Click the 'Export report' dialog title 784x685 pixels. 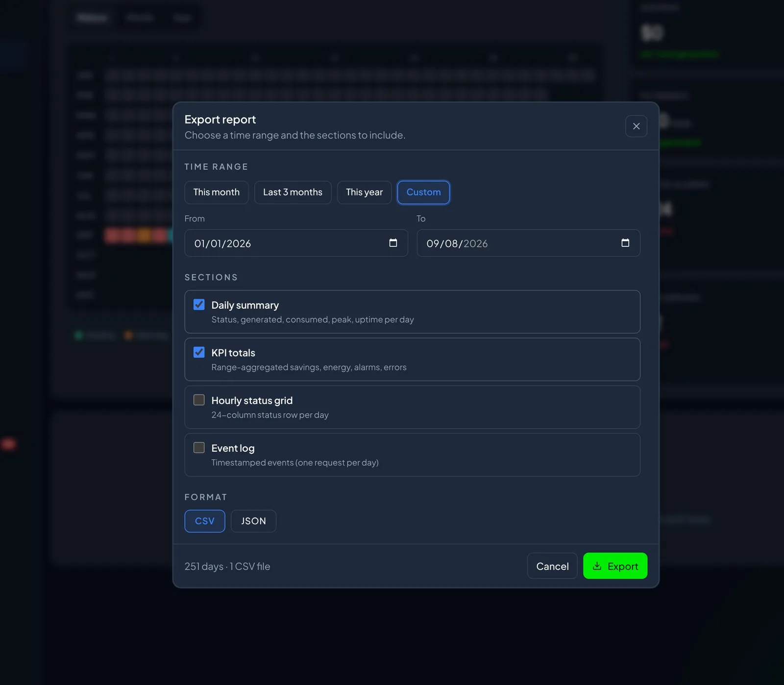(220, 120)
